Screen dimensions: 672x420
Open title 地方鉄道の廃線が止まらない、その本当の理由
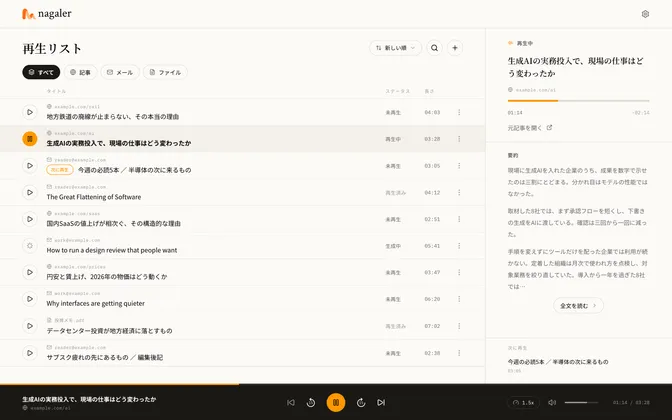pyautogui.click(x=113, y=117)
